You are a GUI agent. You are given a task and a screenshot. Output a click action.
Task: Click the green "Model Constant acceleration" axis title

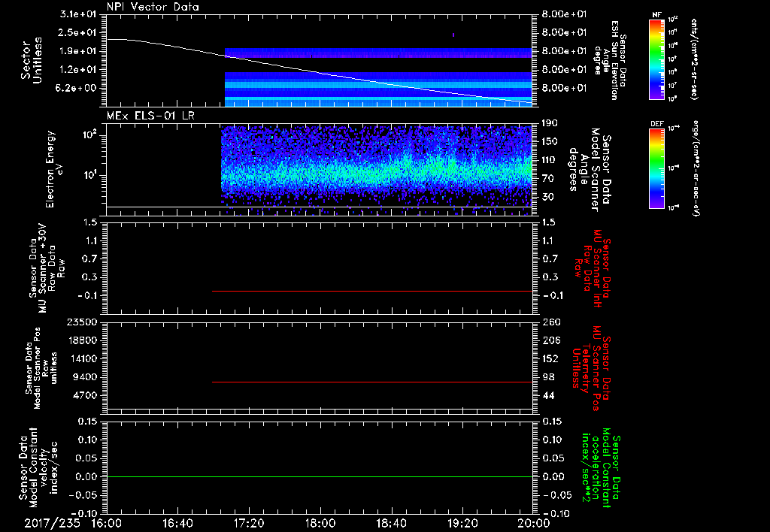(601, 469)
